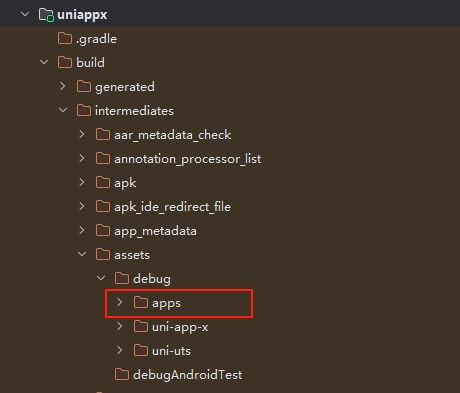Click the app_metadata folder icon

tap(103, 230)
